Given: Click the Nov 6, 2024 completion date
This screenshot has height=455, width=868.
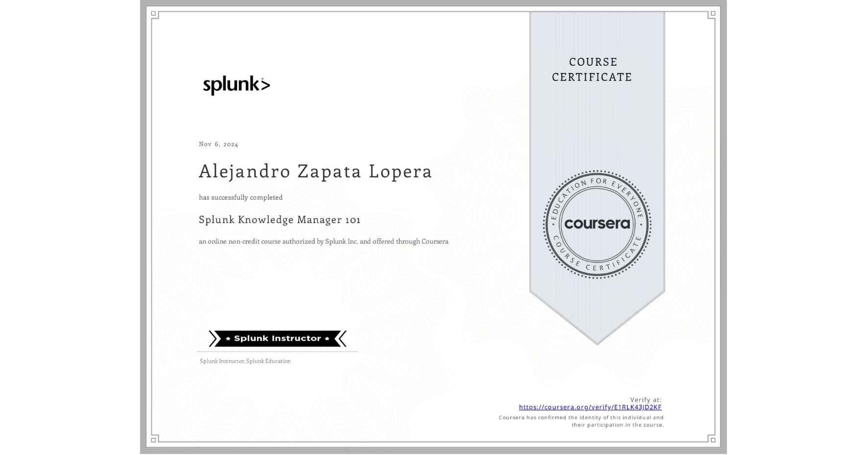Looking at the screenshot, I should point(218,144).
